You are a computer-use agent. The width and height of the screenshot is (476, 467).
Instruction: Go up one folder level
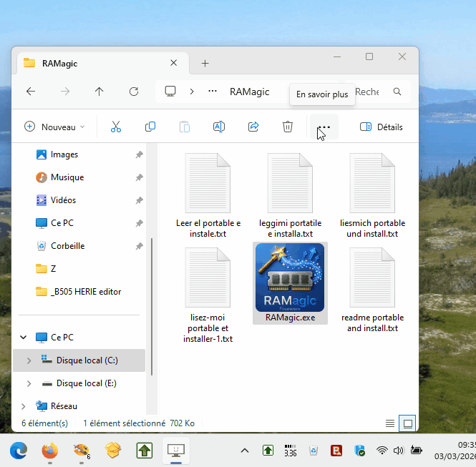tap(99, 92)
